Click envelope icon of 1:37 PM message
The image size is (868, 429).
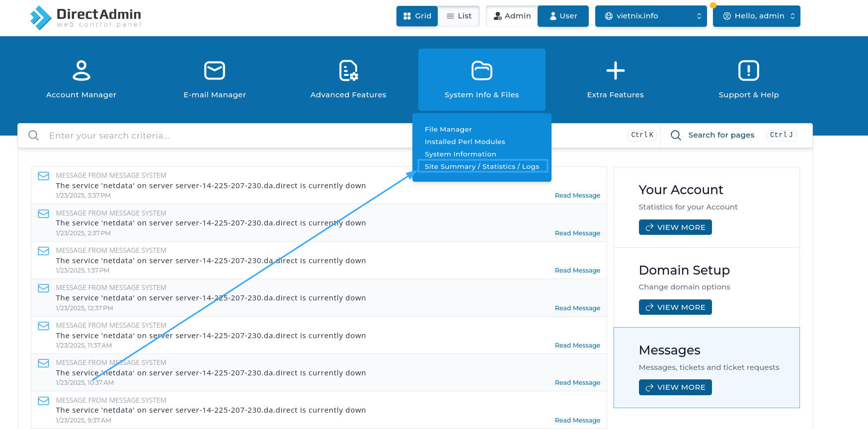[44, 251]
